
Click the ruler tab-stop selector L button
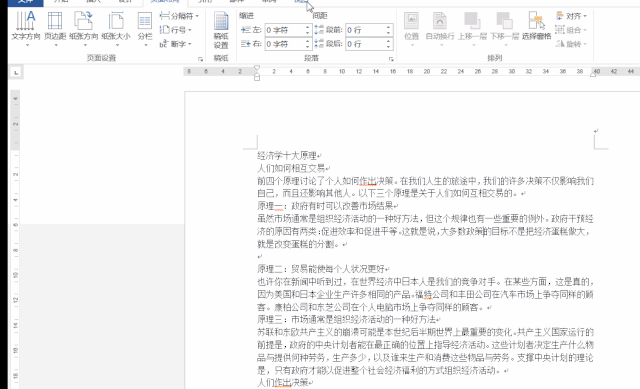[16, 73]
